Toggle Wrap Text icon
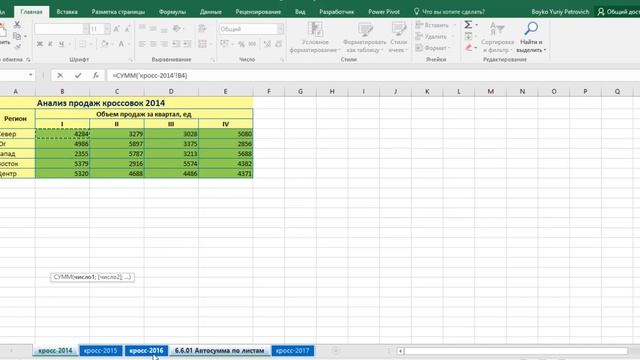This screenshot has width=640, height=360. [202, 29]
